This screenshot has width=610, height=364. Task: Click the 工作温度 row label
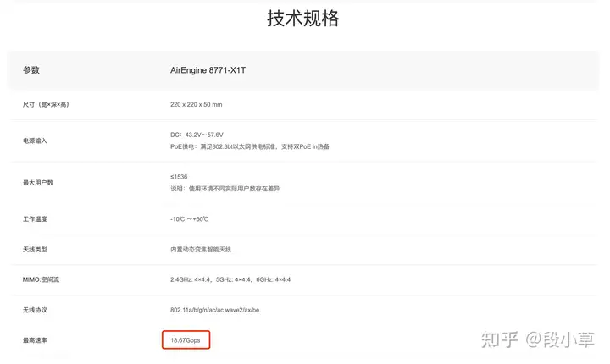tap(35, 219)
